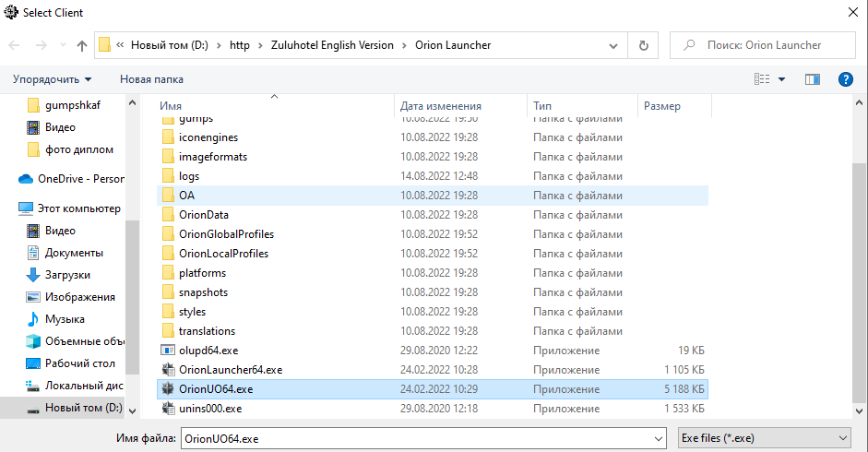Change view layout icon

pos(762,79)
